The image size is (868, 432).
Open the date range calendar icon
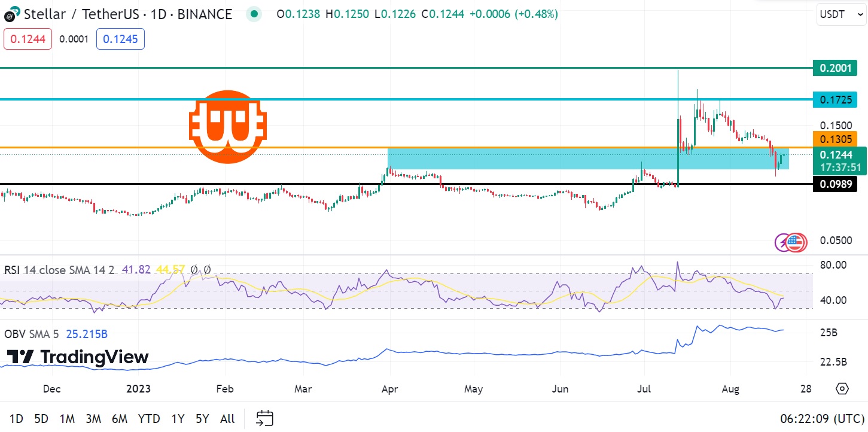[264, 418]
